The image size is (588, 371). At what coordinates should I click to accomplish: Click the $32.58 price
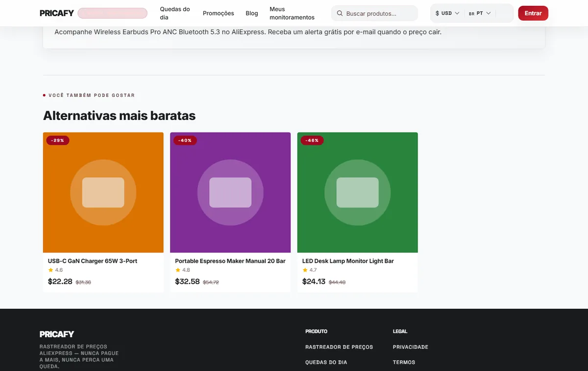[x=188, y=281]
